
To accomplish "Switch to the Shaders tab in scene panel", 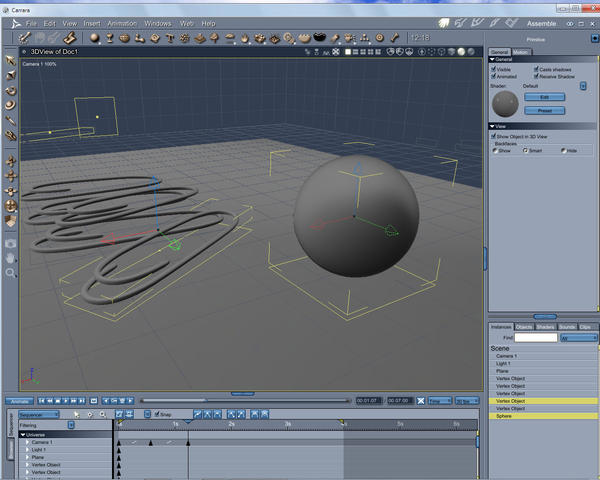I will point(545,327).
